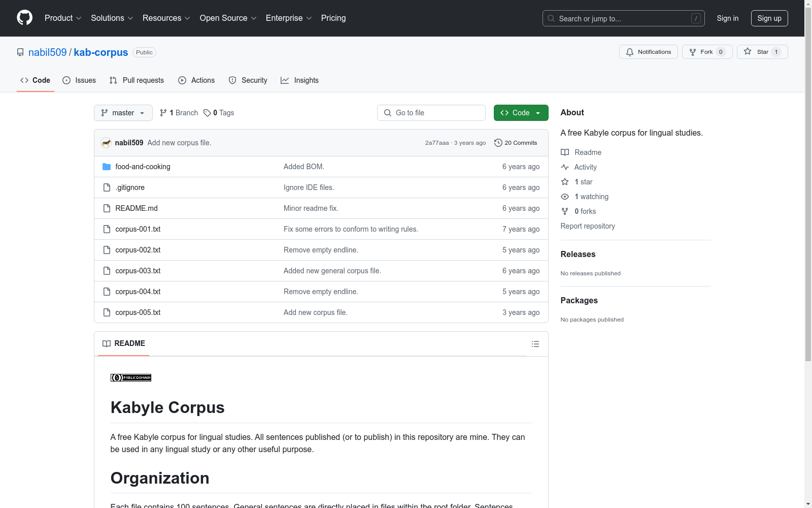Click file icon next to corpus-003.txt
812x508 pixels.
point(107,271)
